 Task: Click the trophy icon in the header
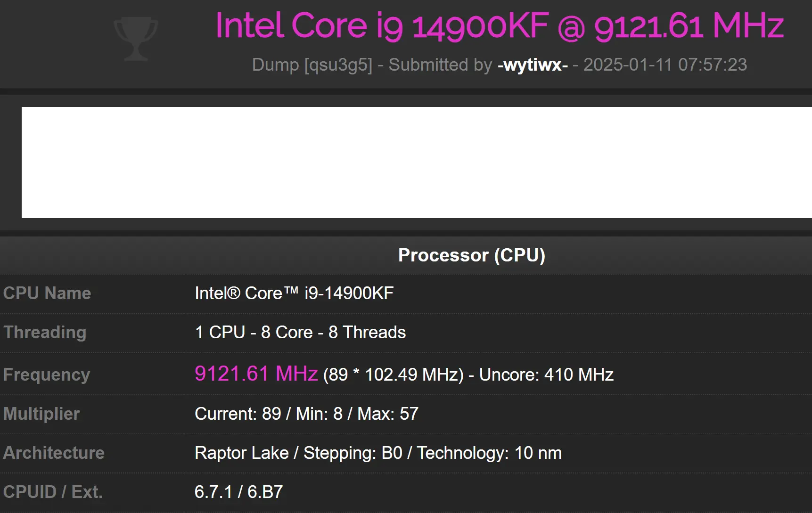[x=136, y=39]
